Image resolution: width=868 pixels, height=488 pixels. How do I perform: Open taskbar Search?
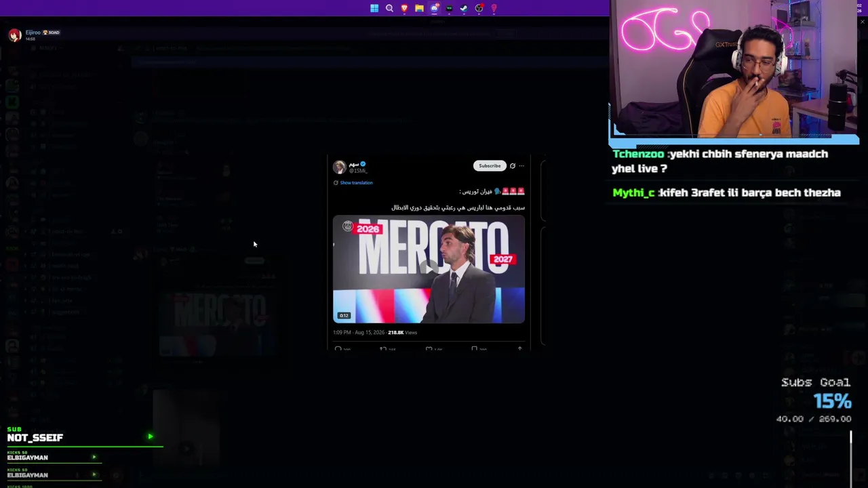click(x=389, y=8)
